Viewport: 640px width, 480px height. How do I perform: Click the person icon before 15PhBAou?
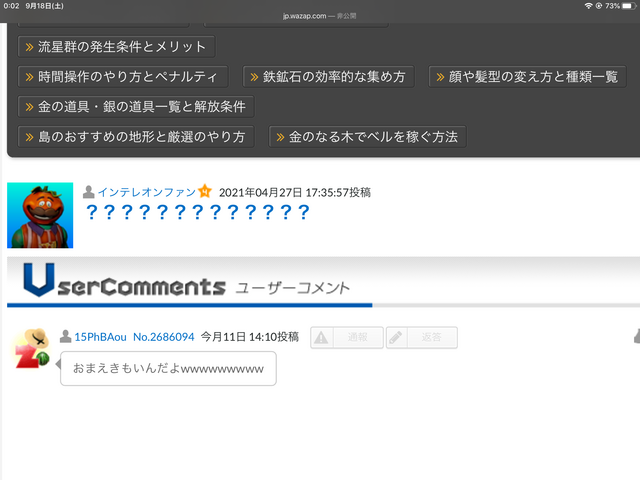click(x=66, y=337)
